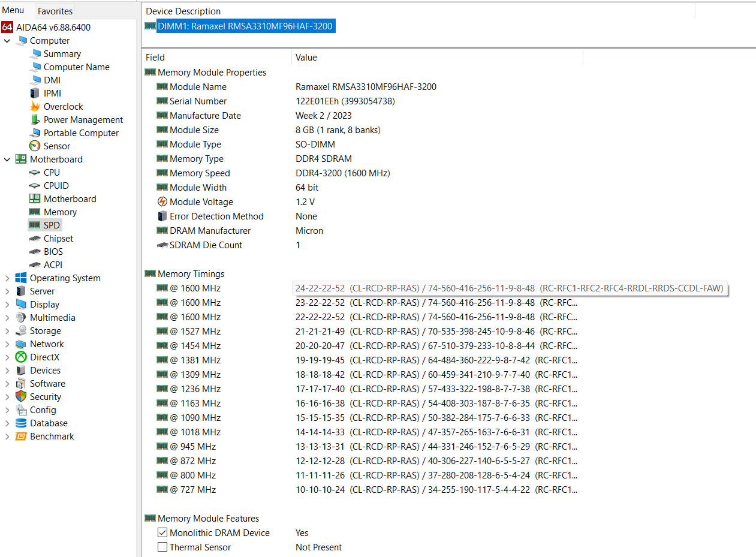Click the Error Detection Method server icon
The width and height of the screenshot is (756, 557).
pos(162,216)
